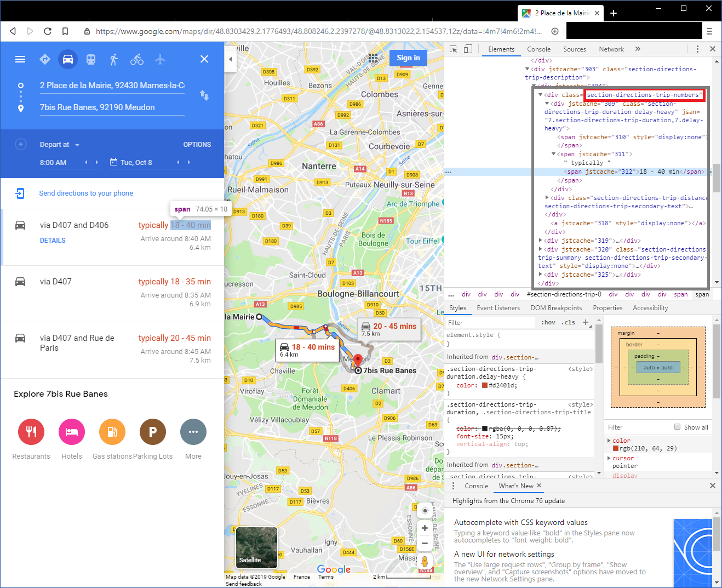Click the Pegman street view icon
722x588 pixels.
tap(425, 561)
